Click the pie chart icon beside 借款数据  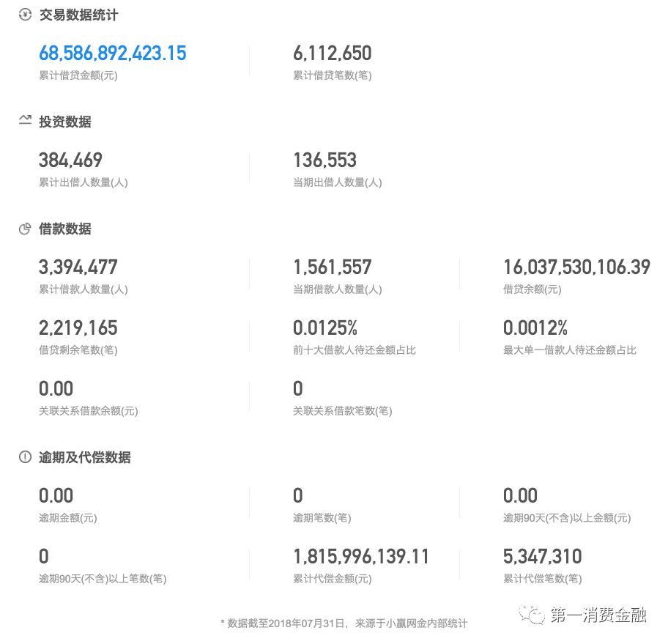[26, 229]
